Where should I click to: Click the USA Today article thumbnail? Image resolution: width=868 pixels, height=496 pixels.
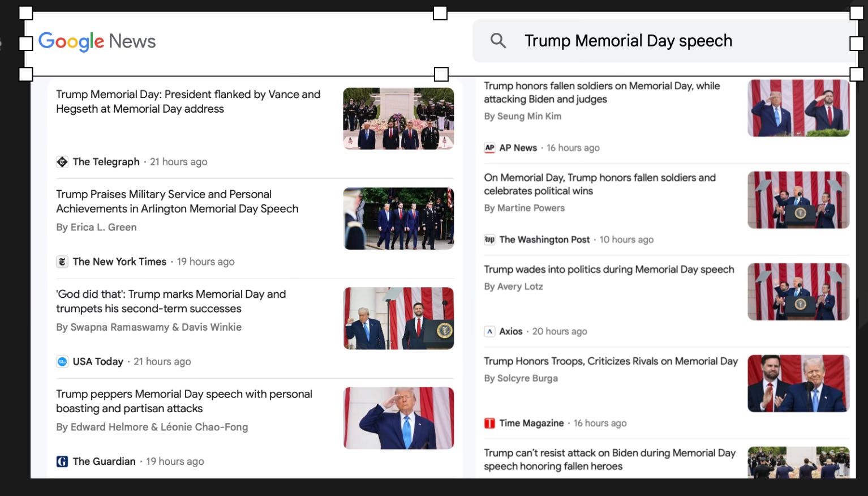point(398,318)
